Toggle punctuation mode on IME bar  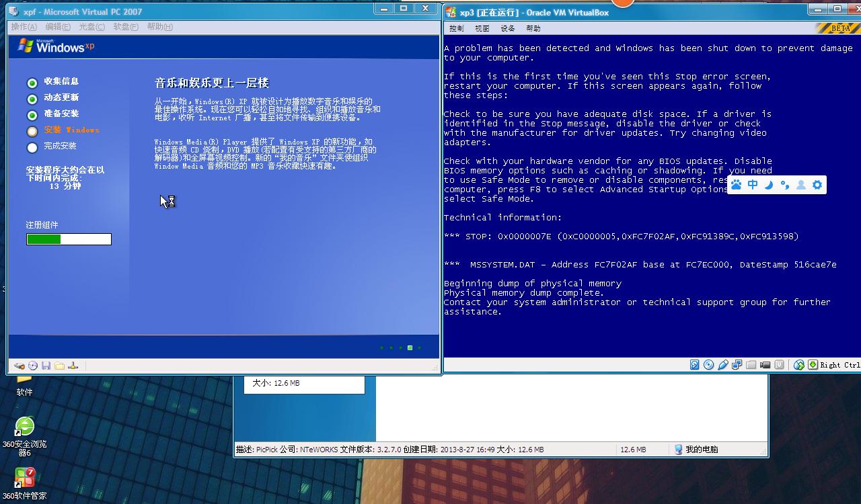(x=785, y=185)
